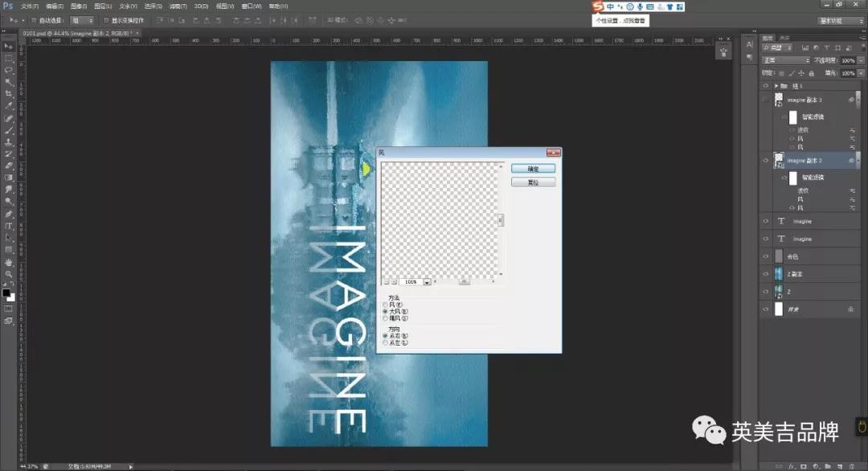
Task: Select the Zoom tool
Action: pyautogui.click(x=8, y=274)
